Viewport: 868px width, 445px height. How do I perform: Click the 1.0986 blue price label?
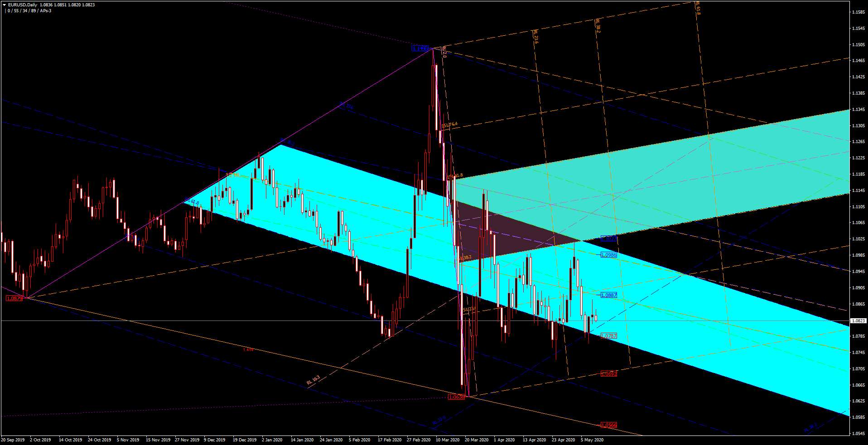(608, 255)
